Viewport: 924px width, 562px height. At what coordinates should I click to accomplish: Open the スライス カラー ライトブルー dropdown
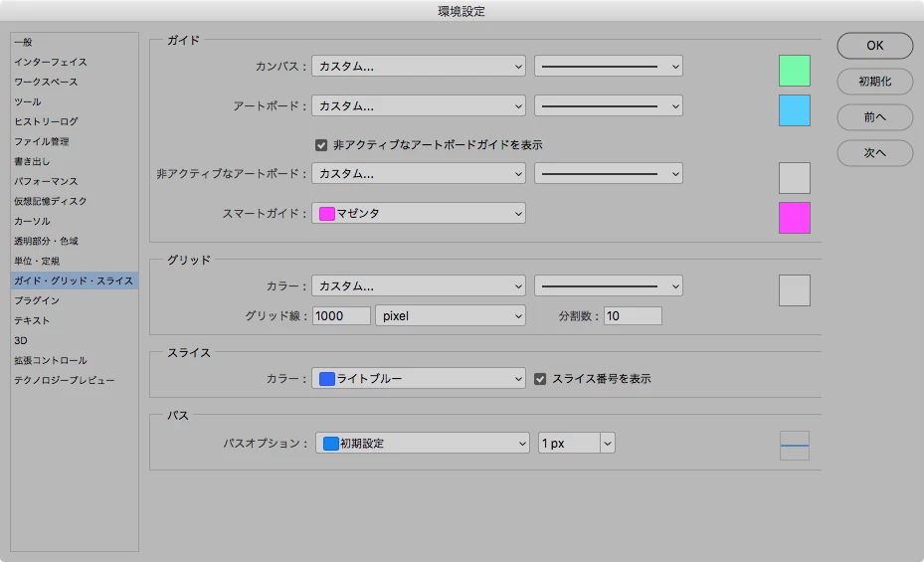click(419, 379)
